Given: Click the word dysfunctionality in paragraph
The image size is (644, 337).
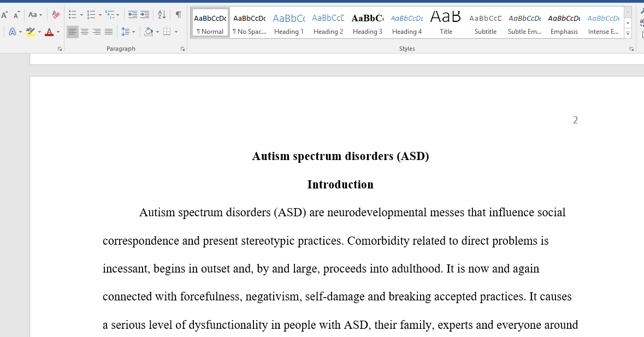Looking at the screenshot, I should 228,325.
